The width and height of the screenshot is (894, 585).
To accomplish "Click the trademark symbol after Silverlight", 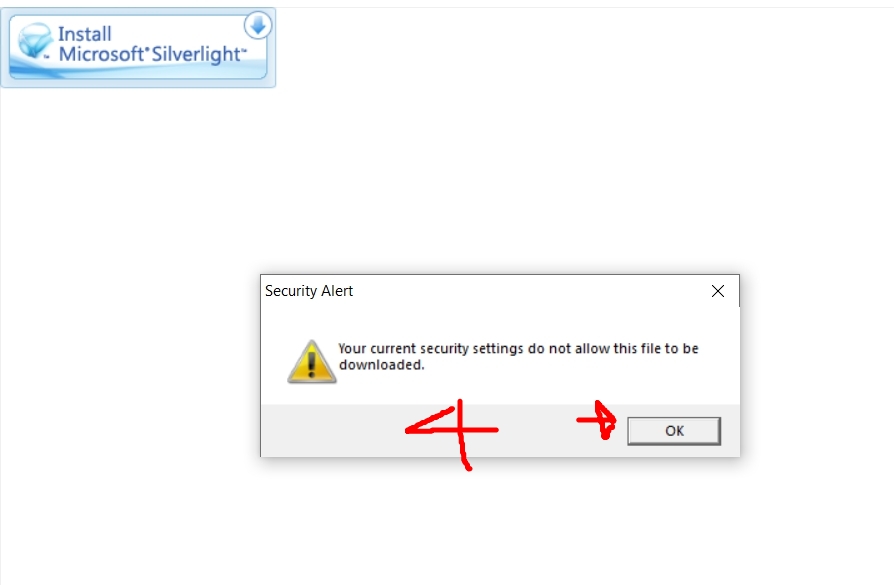I will click(243, 50).
